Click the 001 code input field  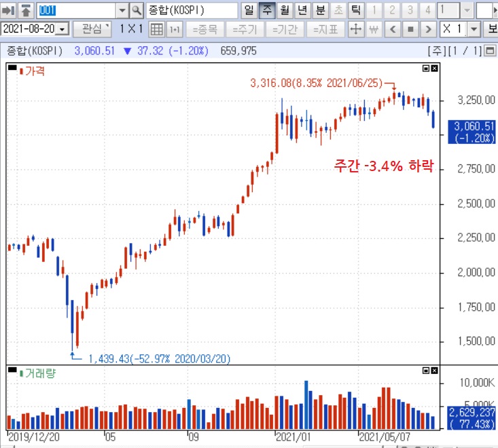76,10
